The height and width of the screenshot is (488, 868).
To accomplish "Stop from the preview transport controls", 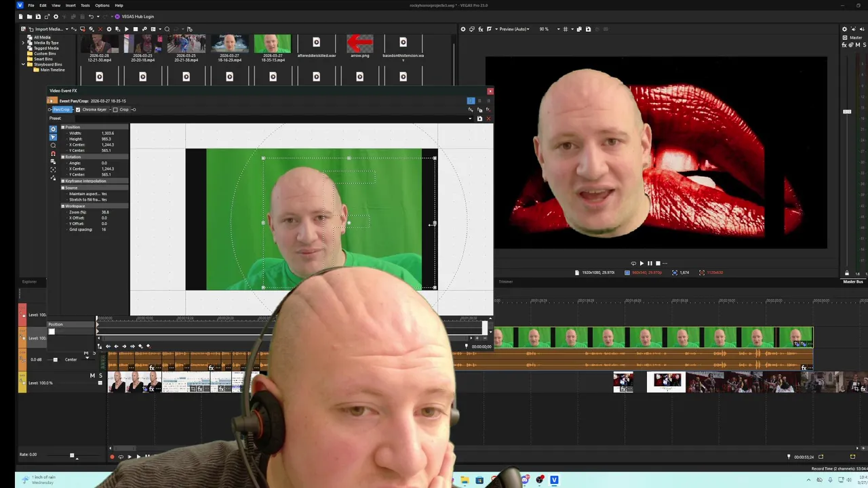I will tap(657, 263).
